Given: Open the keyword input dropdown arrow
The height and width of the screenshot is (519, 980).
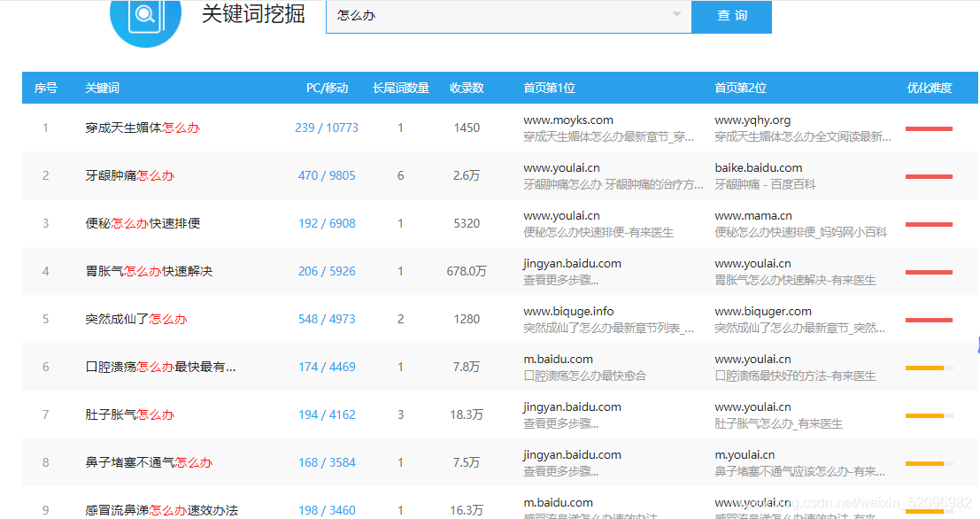Looking at the screenshot, I should 676,14.
